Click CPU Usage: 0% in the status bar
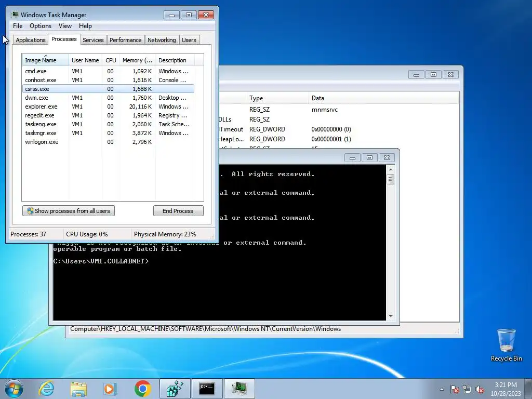 coord(87,234)
